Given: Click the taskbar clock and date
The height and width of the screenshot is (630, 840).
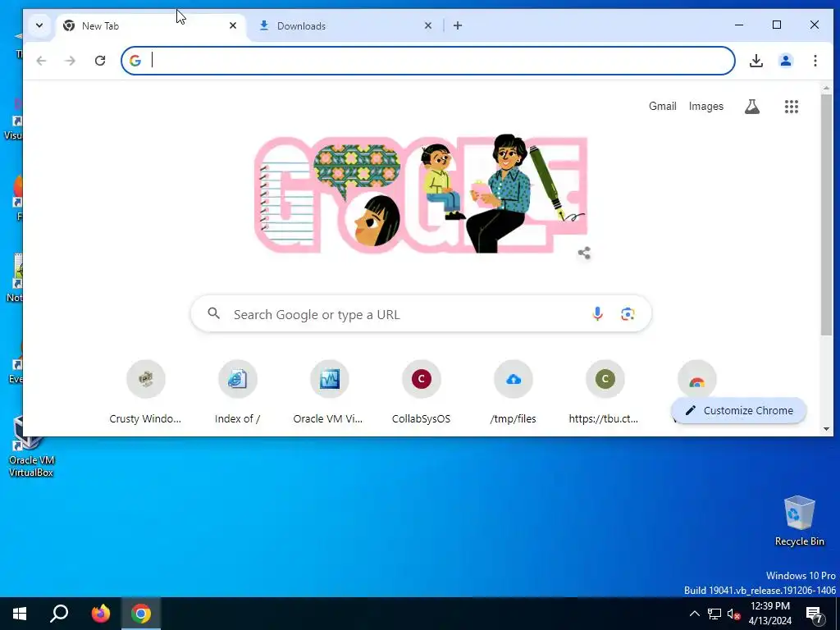Looking at the screenshot, I should point(769,614).
